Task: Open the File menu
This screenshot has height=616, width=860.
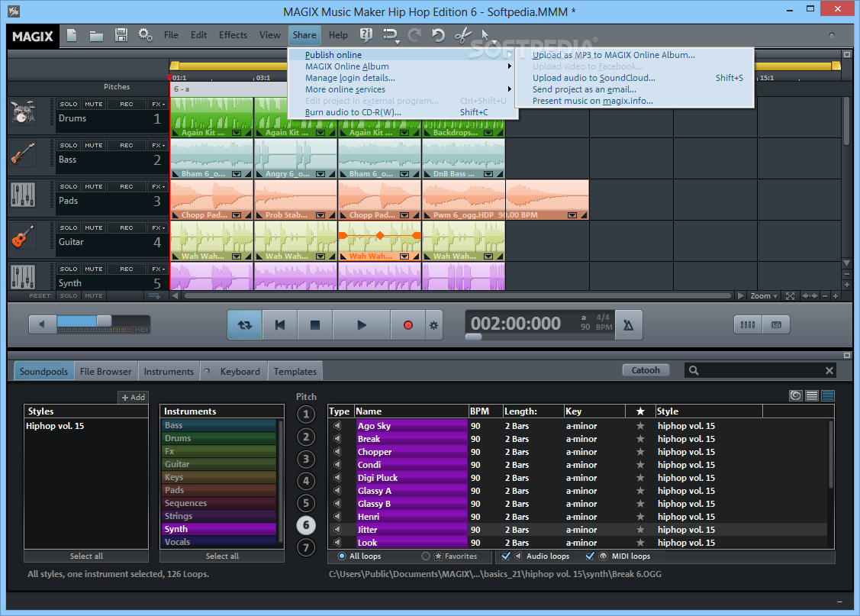Action: click(171, 35)
